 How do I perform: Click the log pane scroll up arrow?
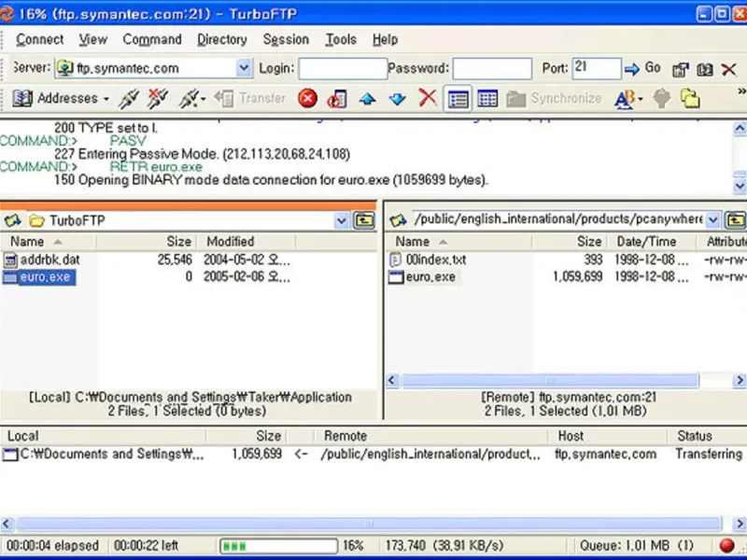[x=740, y=128]
